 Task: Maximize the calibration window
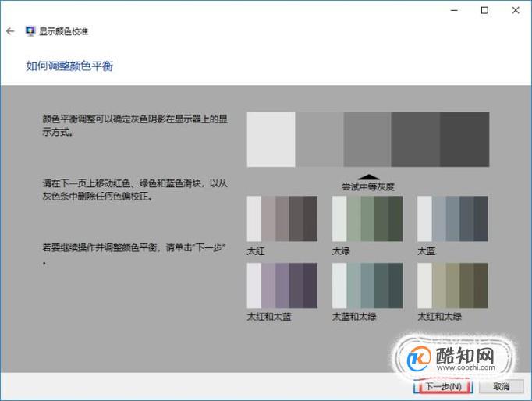[485, 10]
